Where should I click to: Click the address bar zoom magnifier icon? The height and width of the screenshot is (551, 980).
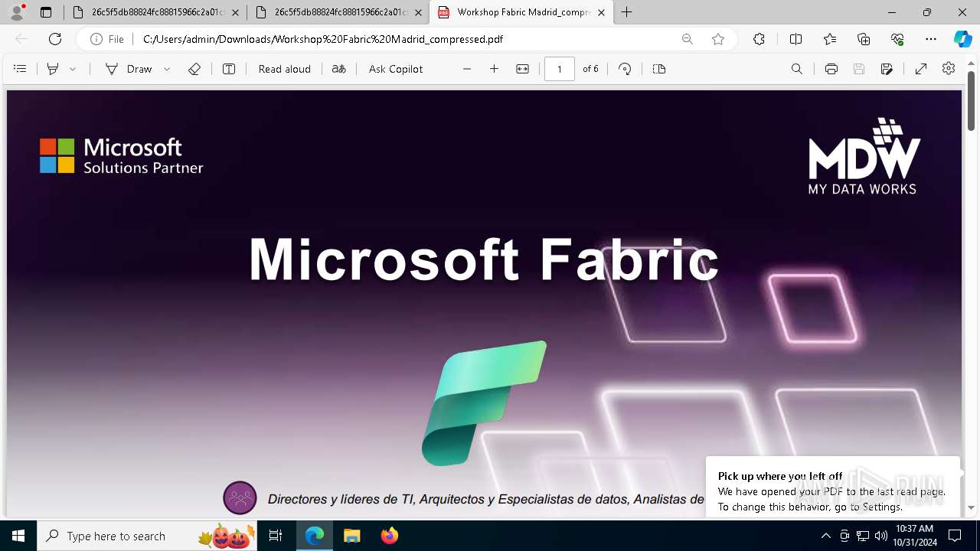pyautogui.click(x=688, y=39)
